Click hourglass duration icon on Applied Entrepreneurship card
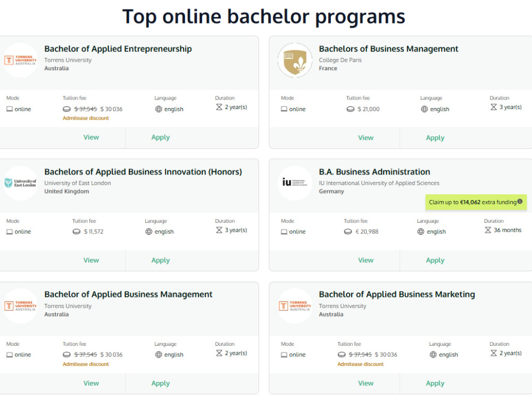This screenshot has width=532, height=399. [x=219, y=107]
